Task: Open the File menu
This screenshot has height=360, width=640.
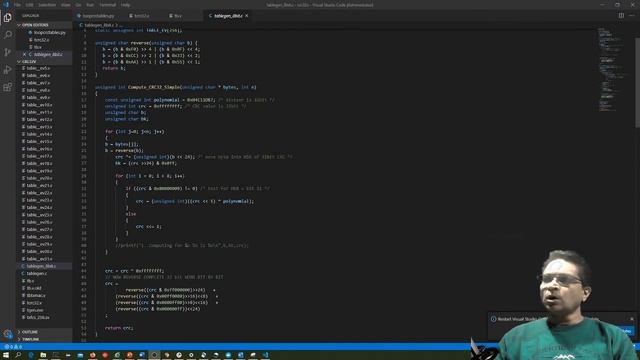Action: tap(17, 5)
